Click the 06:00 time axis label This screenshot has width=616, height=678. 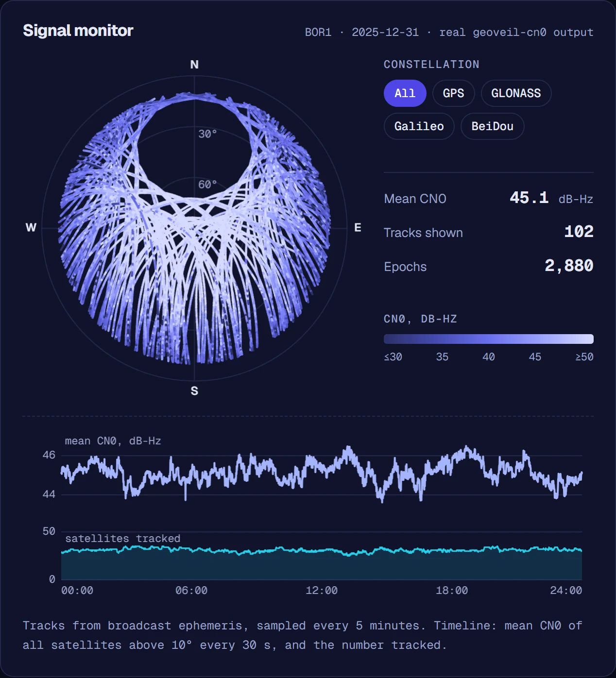click(x=191, y=591)
